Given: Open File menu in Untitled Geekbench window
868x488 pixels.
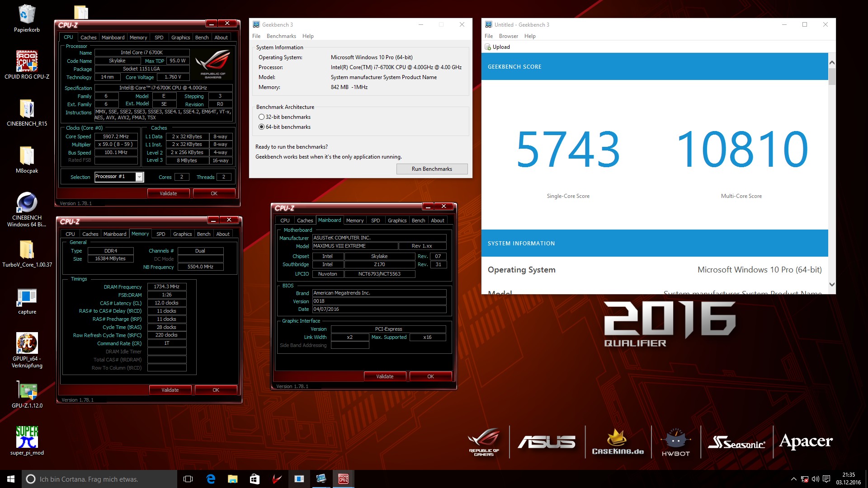Looking at the screenshot, I should tap(489, 36).
